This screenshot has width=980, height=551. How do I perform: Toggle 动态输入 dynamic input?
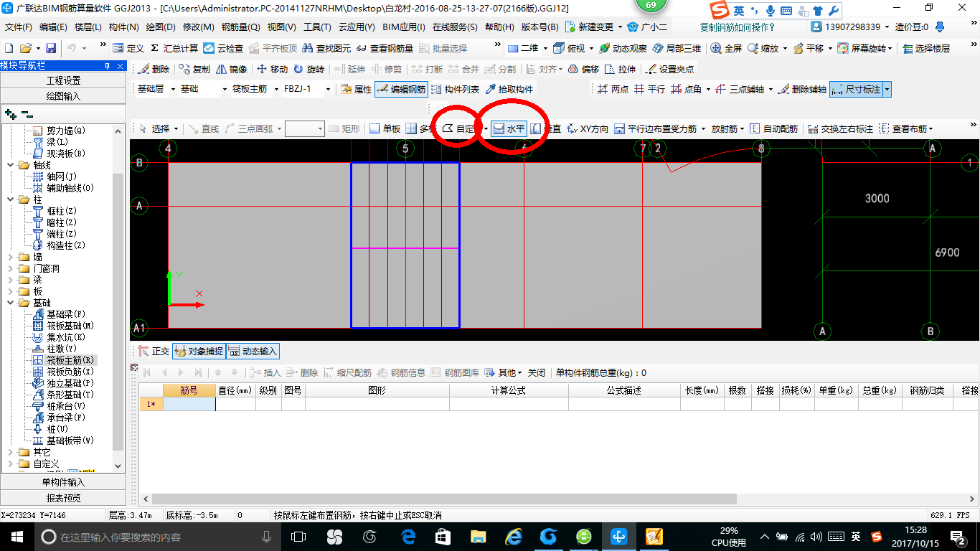[x=253, y=352]
